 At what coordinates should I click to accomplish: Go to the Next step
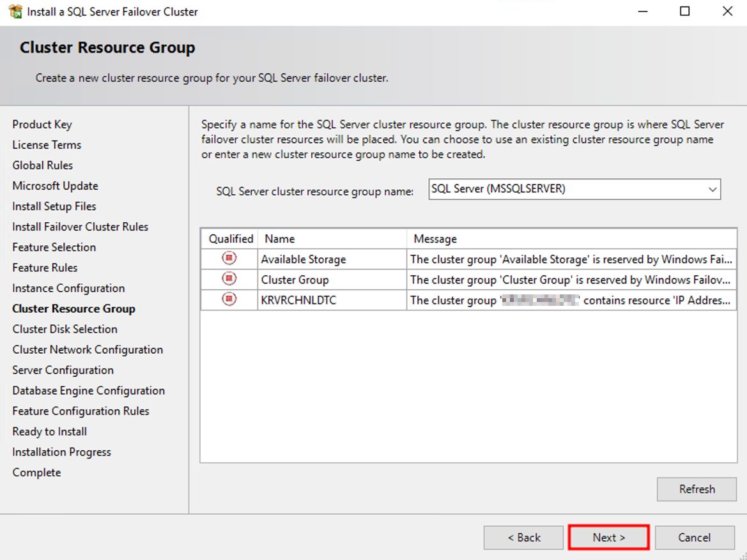tap(608, 538)
